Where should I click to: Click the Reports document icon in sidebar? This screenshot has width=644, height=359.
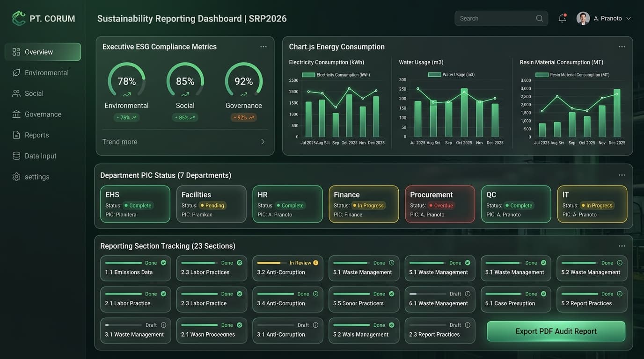[x=16, y=135]
